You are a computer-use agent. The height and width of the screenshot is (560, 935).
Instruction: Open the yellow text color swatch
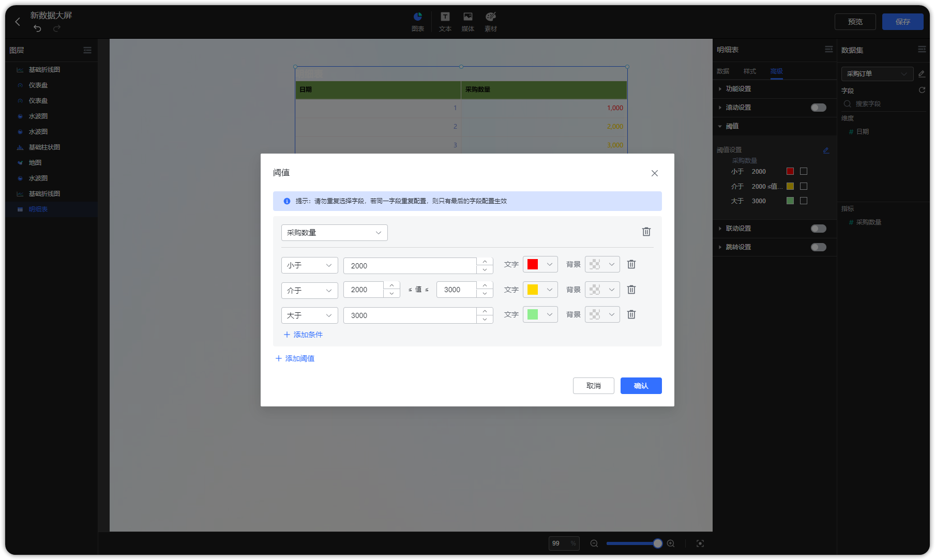540,290
